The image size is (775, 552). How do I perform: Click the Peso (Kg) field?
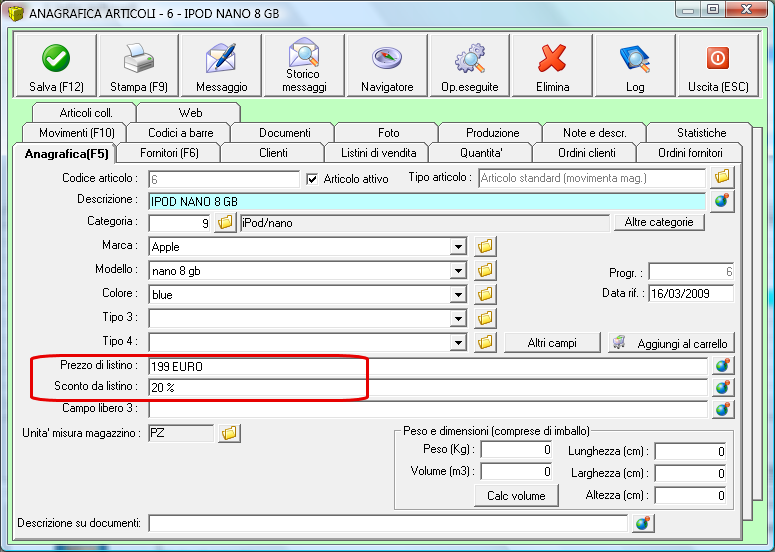[517, 450]
